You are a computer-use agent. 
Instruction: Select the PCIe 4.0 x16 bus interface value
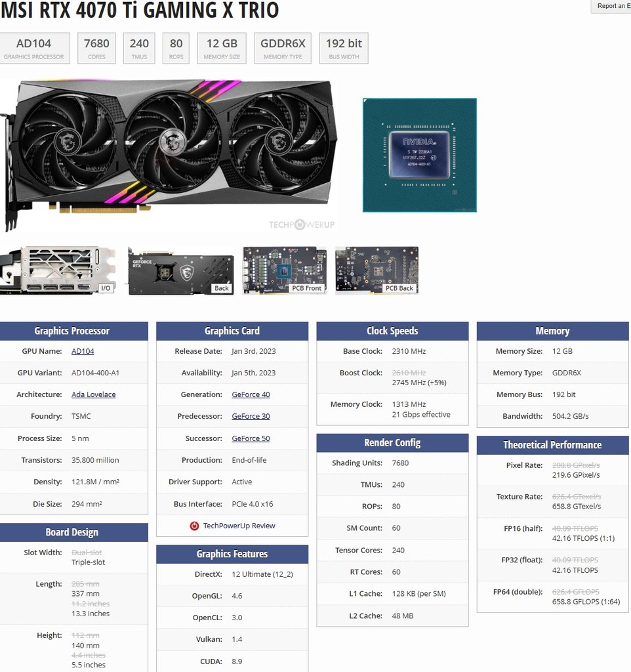tap(253, 504)
